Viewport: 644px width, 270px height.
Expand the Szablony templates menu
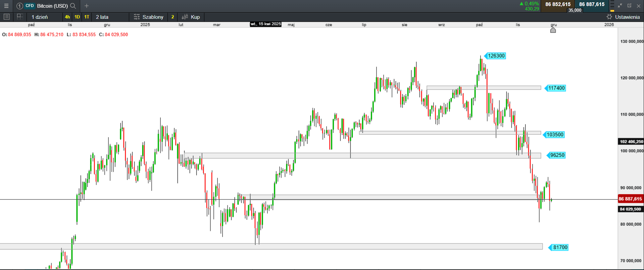point(148,17)
